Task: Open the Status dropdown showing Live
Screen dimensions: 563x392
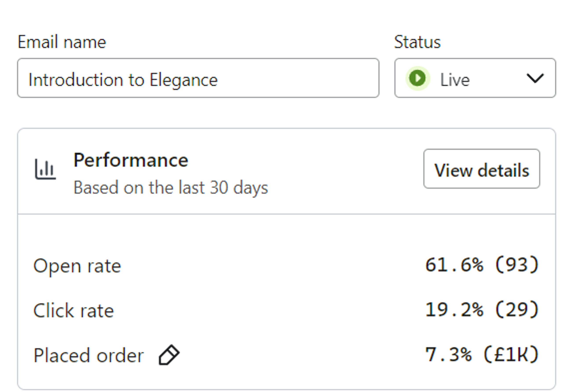Action: click(x=475, y=78)
